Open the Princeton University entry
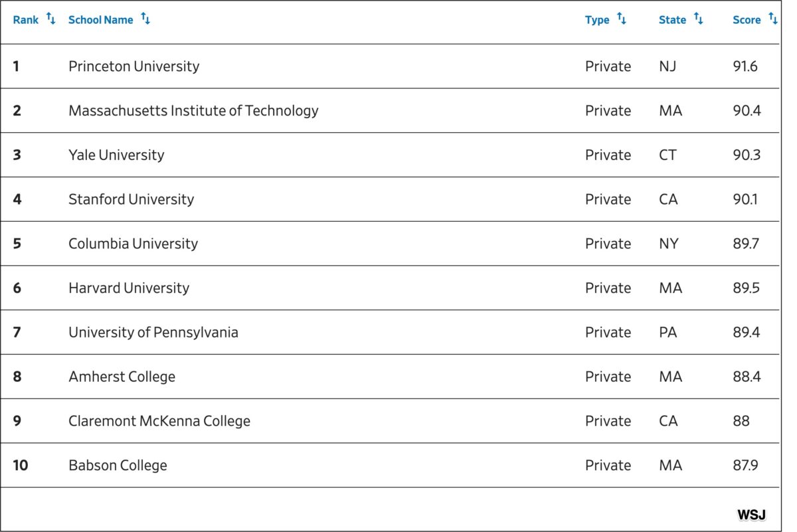 [x=134, y=66]
